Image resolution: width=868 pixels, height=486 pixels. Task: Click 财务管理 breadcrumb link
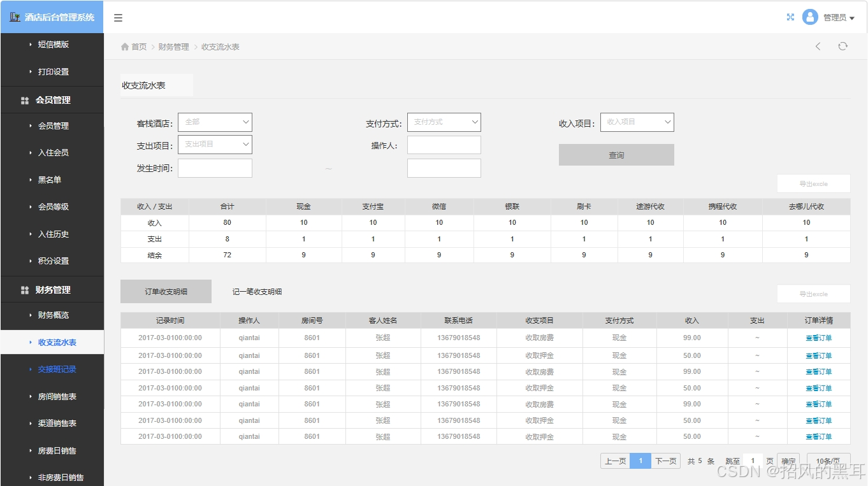pyautogui.click(x=174, y=47)
